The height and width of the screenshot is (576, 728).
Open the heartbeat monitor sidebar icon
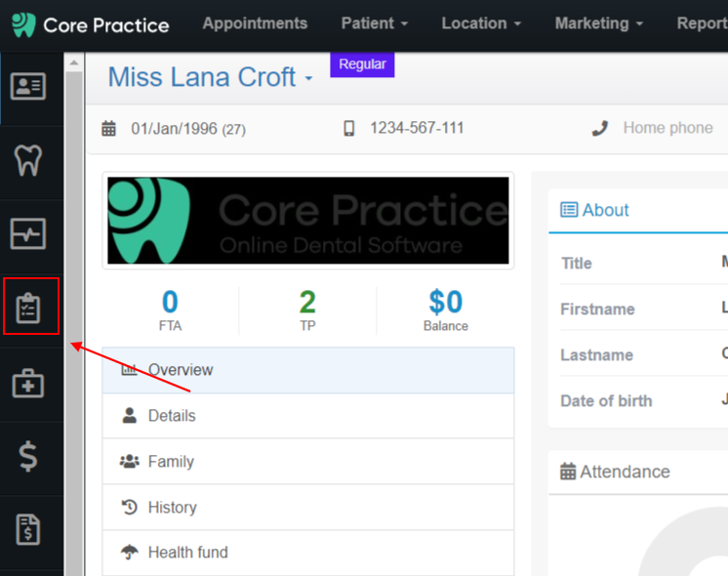click(28, 233)
